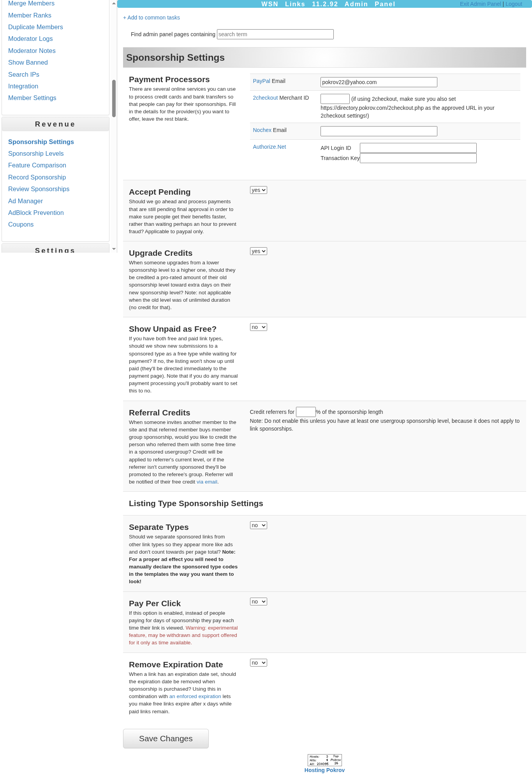Open the Accept Pending dropdown
Viewport: 532px width, 774px height.
[x=258, y=190]
